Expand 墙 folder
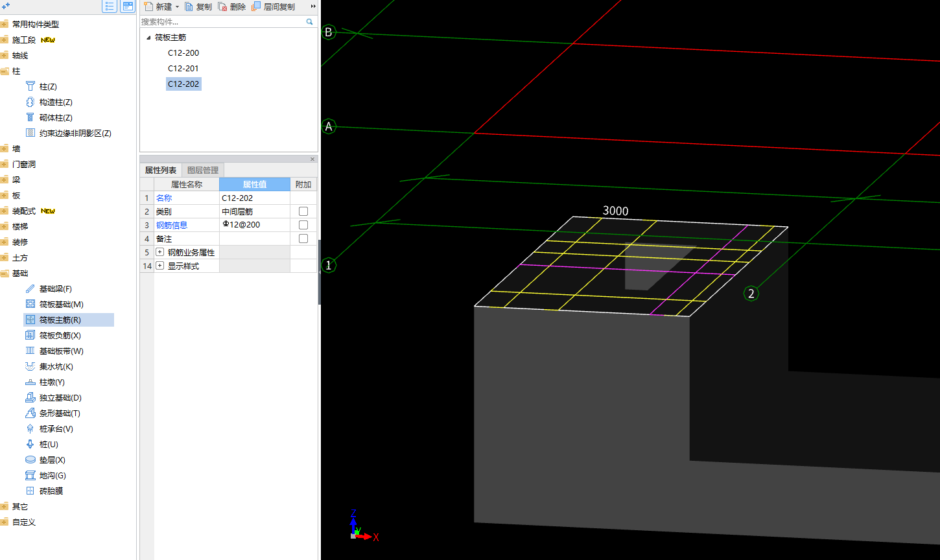 [5, 148]
